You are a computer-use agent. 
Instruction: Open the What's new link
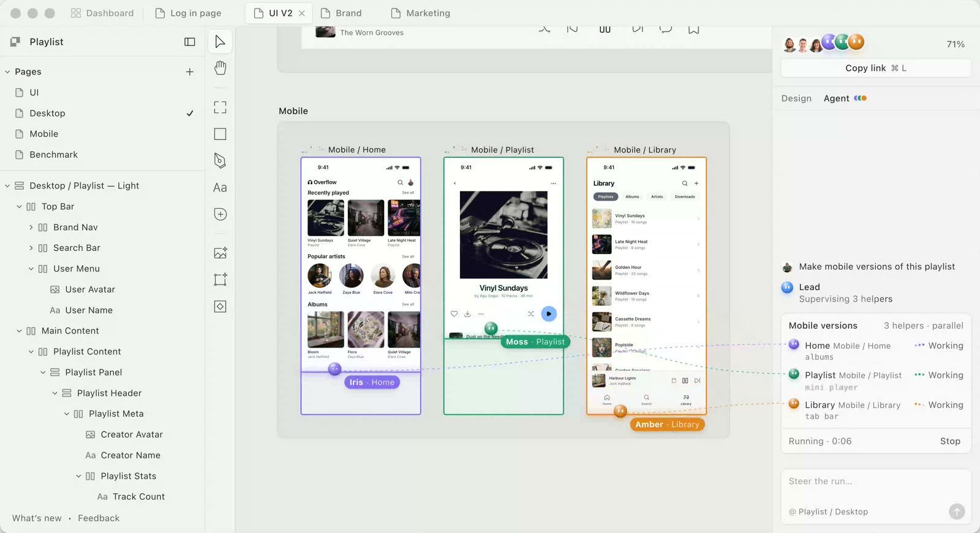point(37,518)
